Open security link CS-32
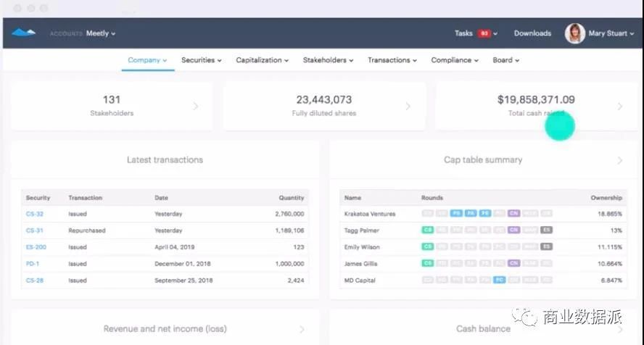Viewport: 644px width, 345px height. 35,214
